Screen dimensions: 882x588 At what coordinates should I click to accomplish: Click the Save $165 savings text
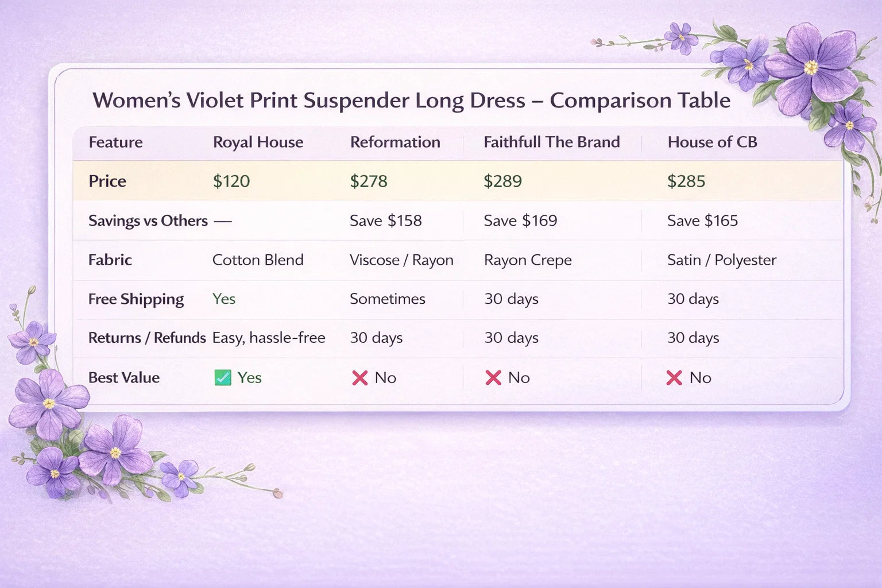(x=702, y=221)
